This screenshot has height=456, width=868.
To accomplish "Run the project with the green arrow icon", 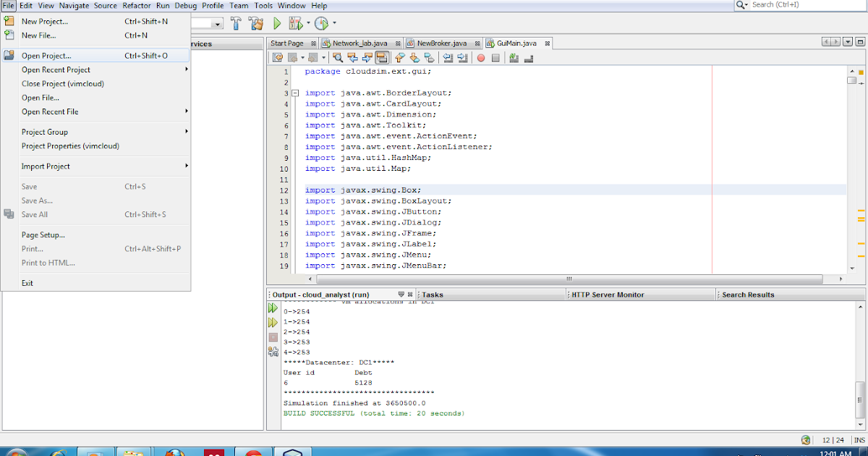I will click(x=277, y=23).
